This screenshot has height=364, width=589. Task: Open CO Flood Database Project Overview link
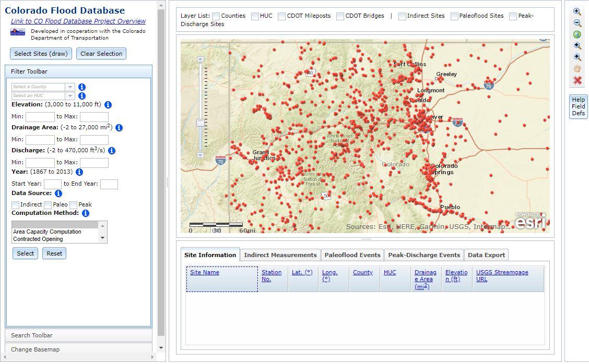click(78, 21)
